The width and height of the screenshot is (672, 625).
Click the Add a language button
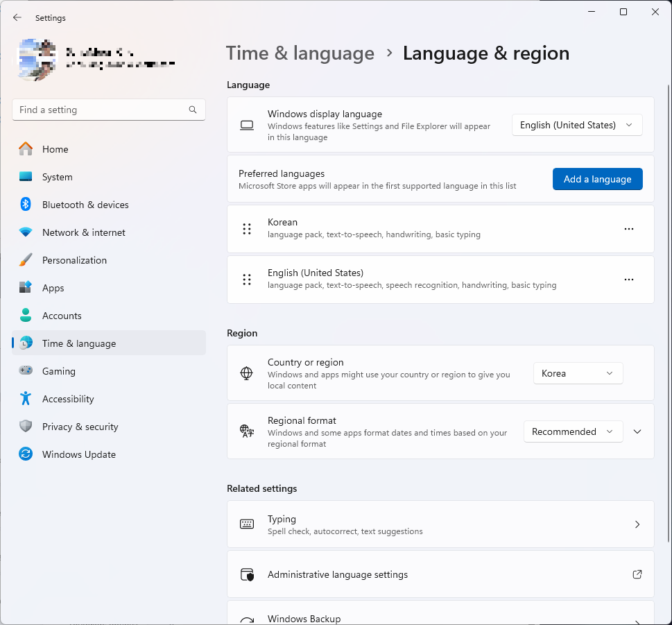[x=597, y=179]
